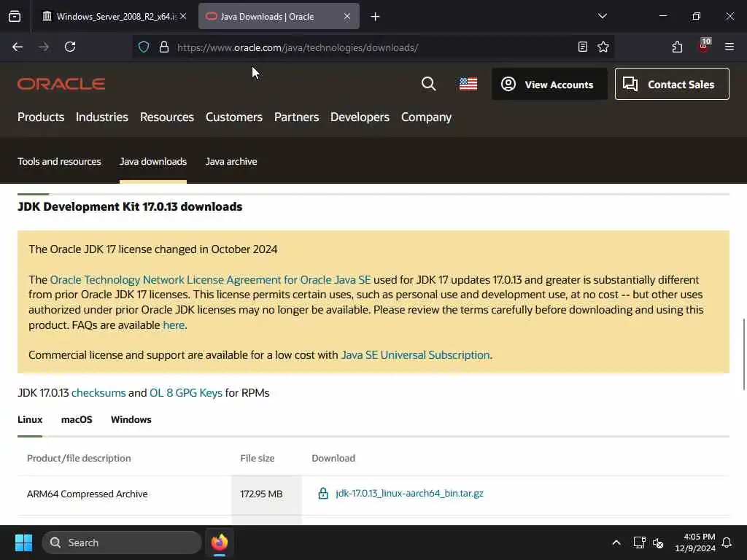Open the JDK 17.0.13 checksums link
747x560 pixels.
98,393
